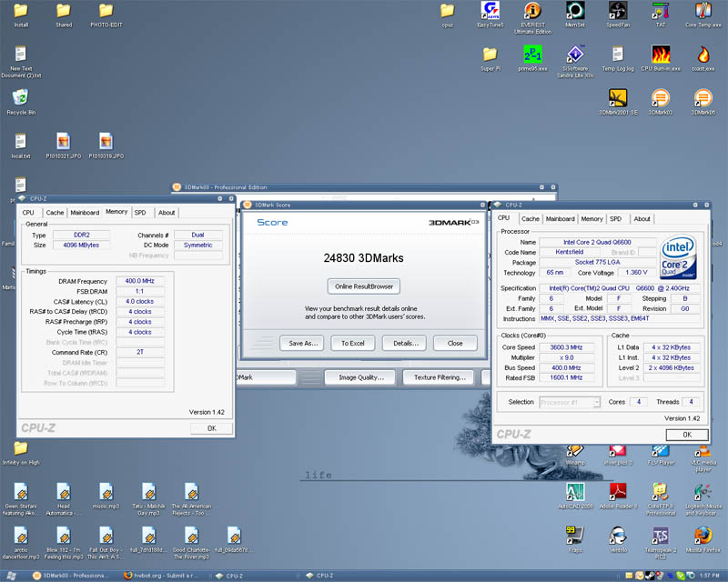Image resolution: width=728 pixels, height=582 pixels.
Task: Click the Online ResultBrowser button
Action: 364,286
